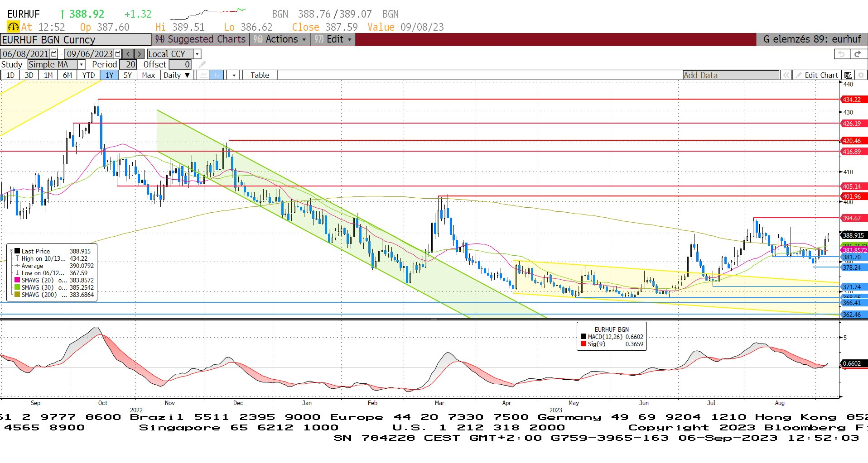Click the 405.14 price level label
The height and width of the screenshot is (463, 868).
click(x=854, y=186)
